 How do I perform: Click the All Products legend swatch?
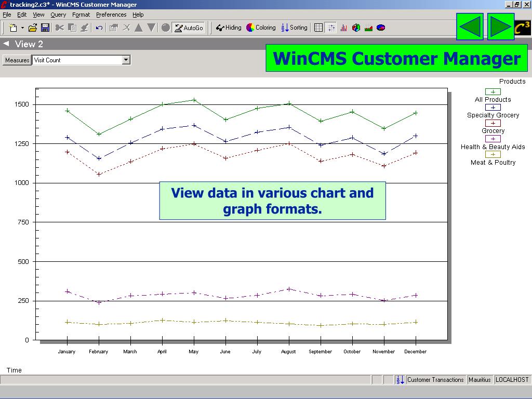[493, 91]
